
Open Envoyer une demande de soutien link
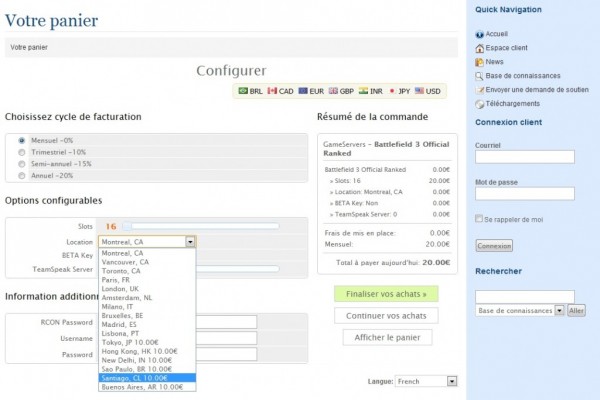(537, 90)
